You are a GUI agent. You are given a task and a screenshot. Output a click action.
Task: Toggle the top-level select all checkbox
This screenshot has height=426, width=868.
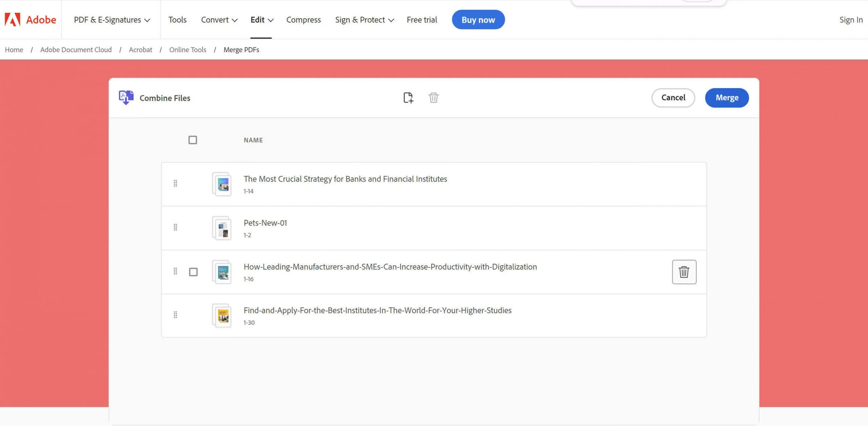[193, 139]
